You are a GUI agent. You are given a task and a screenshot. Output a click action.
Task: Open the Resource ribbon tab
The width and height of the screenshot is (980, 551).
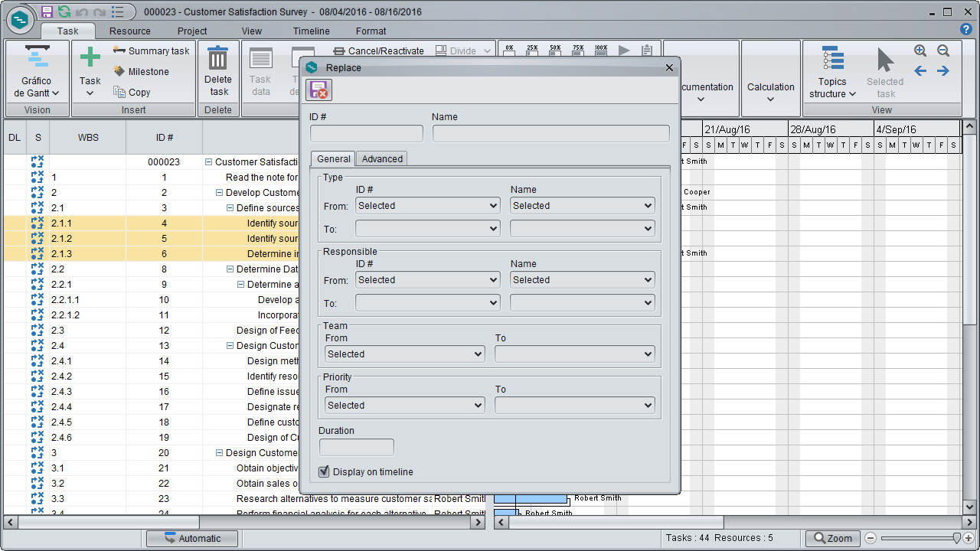tap(129, 31)
